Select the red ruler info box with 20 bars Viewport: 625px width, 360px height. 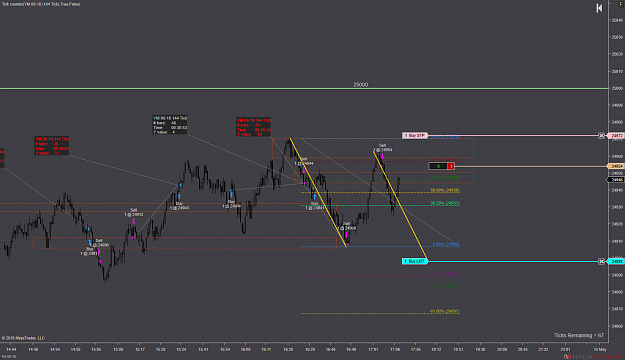click(x=254, y=127)
